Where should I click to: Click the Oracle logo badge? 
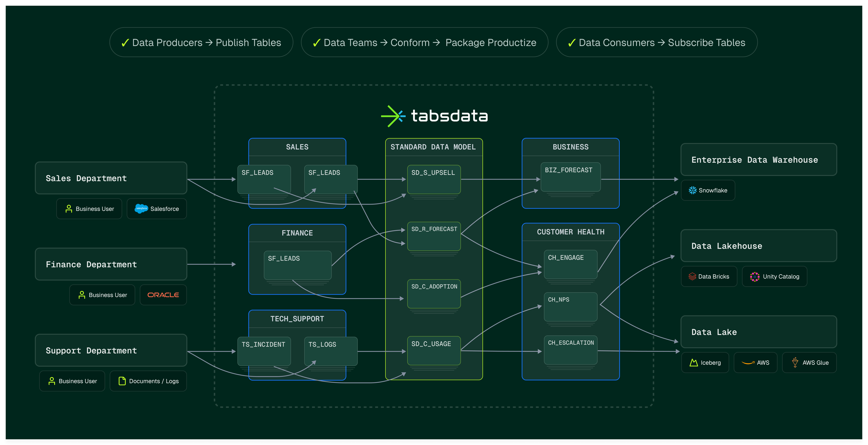click(x=163, y=295)
